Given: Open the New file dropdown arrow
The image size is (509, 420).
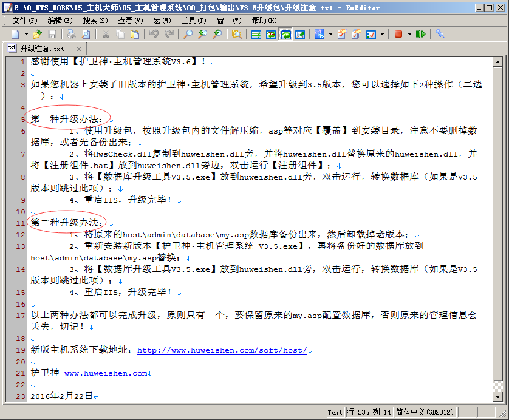Looking at the screenshot, I should tap(26, 34).
